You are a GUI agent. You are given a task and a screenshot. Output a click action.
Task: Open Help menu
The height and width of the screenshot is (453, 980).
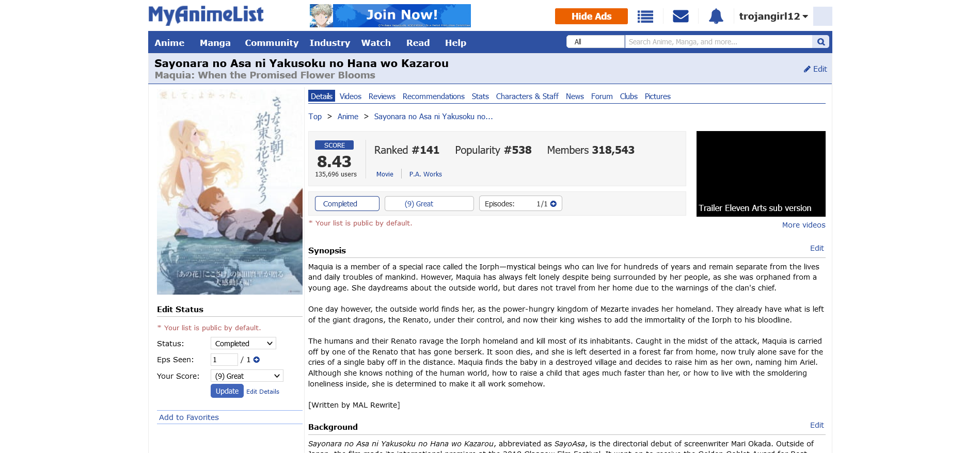pyautogui.click(x=455, y=43)
